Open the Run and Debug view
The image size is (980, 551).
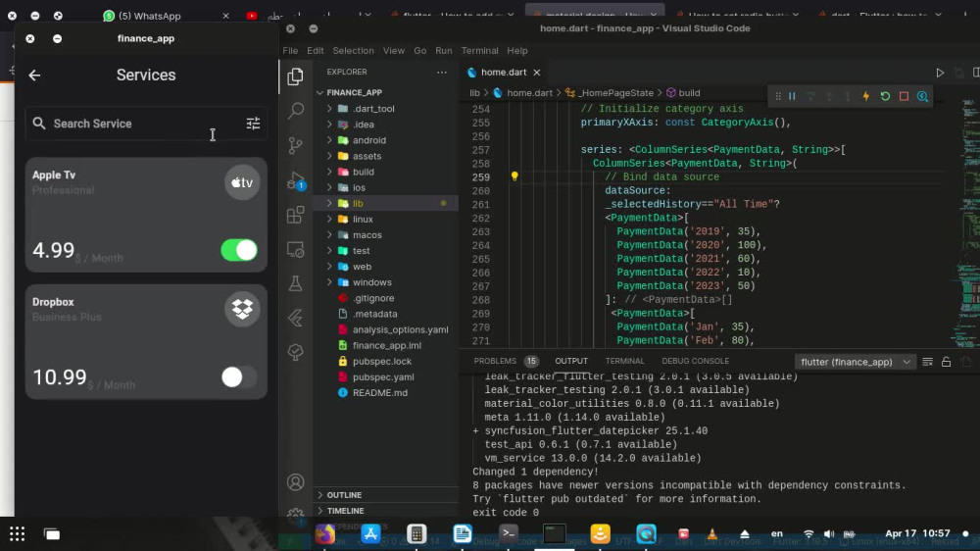(x=295, y=180)
